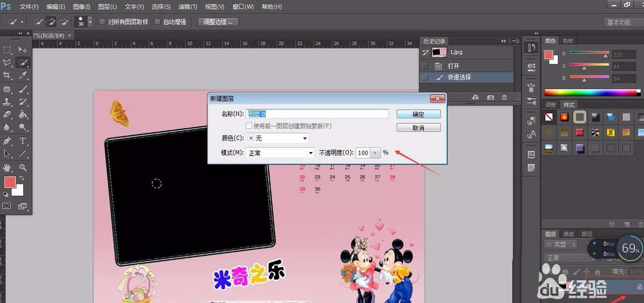The image size is (644, 303).
Task: Pick a color from the spectrum ramp
Action: click(x=592, y=92)
